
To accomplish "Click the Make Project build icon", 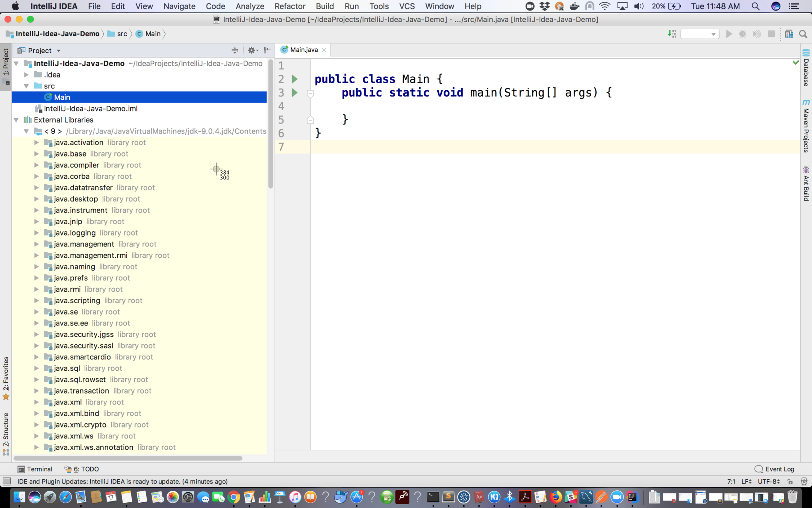I will tap(672, 34).
